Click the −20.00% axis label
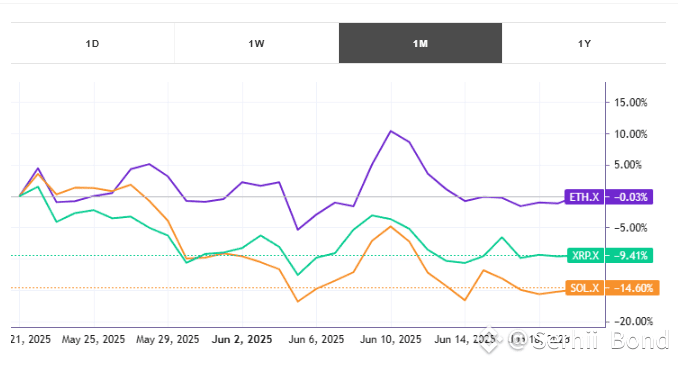The width and height of the screenshot is (678, 365). (633, 321)
